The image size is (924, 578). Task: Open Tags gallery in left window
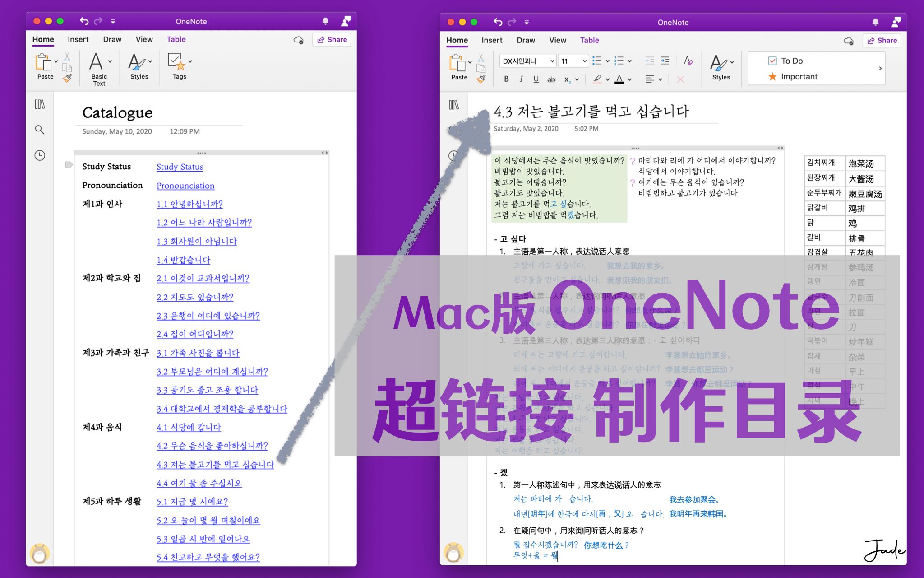(x=180, y=66)
